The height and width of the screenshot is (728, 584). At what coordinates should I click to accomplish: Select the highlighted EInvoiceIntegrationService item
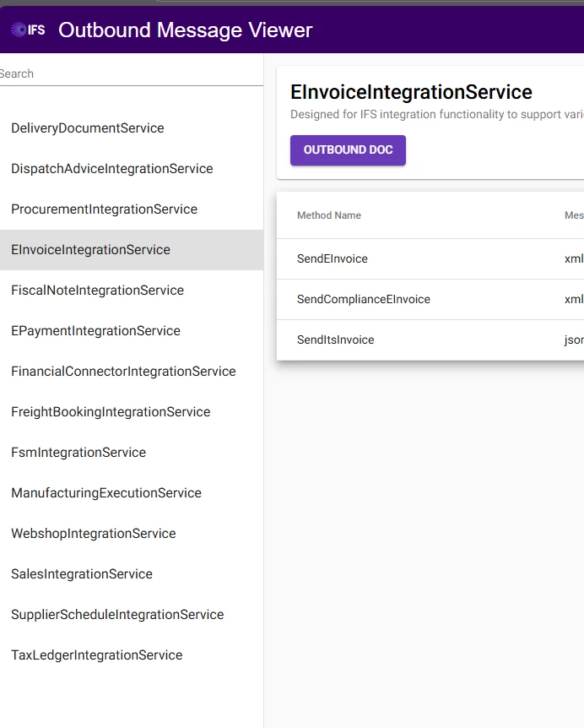[132, 250]
